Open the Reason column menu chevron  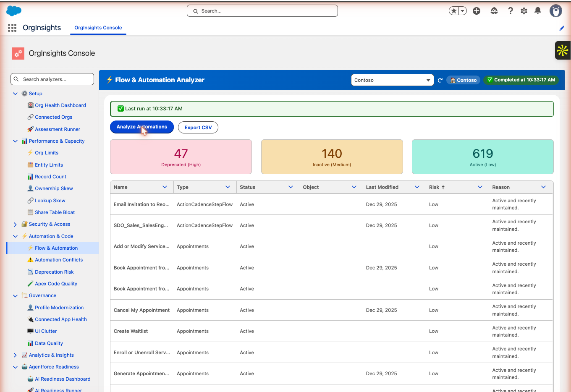[x=543, y=187]
